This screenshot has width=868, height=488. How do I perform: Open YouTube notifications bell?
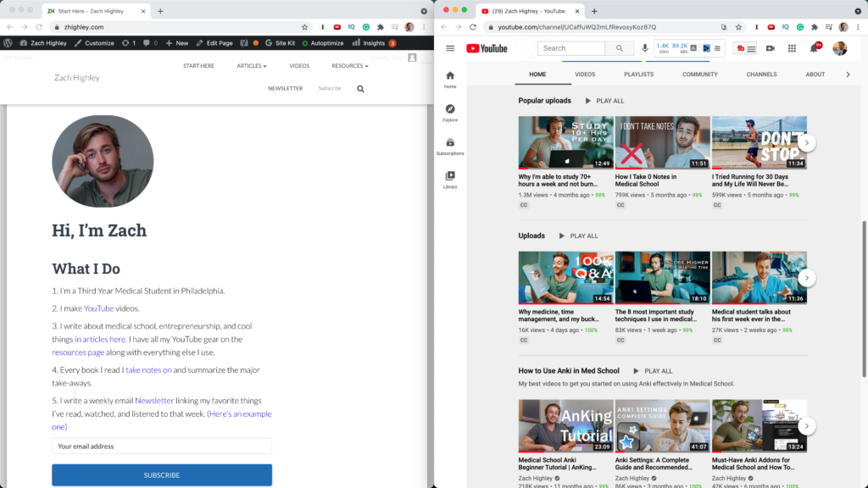coord(814,48)
